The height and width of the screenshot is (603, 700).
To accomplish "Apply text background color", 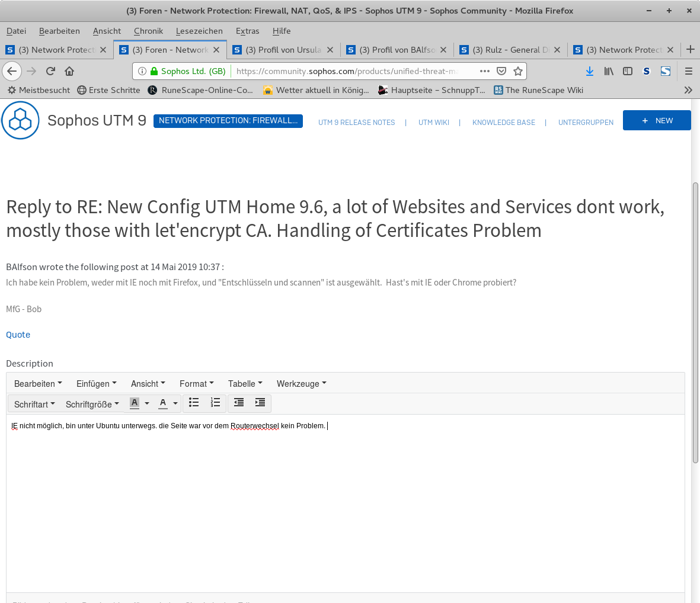I will [135, 403].
